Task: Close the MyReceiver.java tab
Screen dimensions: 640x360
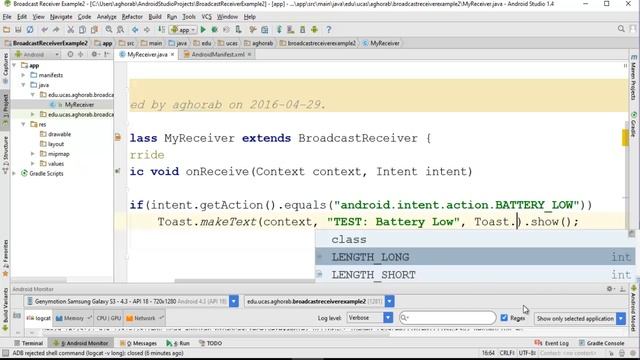Action: click(173, 54)
